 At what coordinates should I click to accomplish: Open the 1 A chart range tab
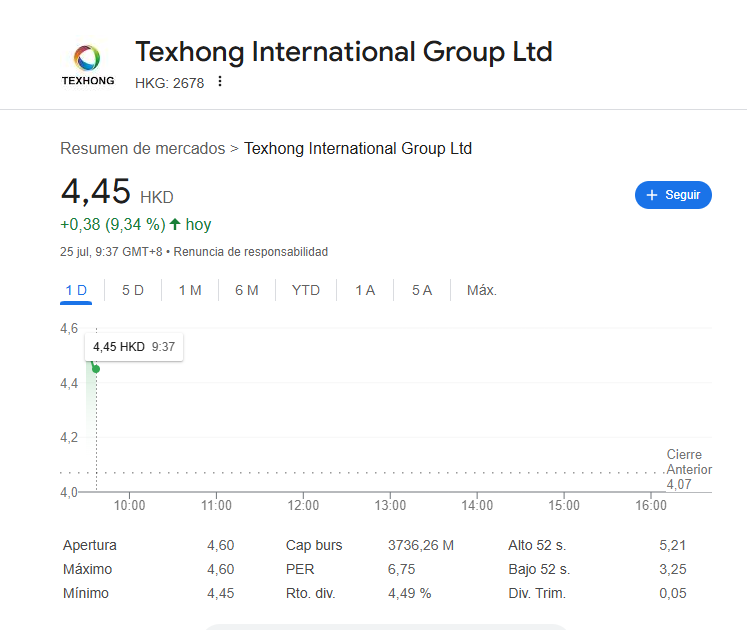pyautogui.click(x=365, y=290)
